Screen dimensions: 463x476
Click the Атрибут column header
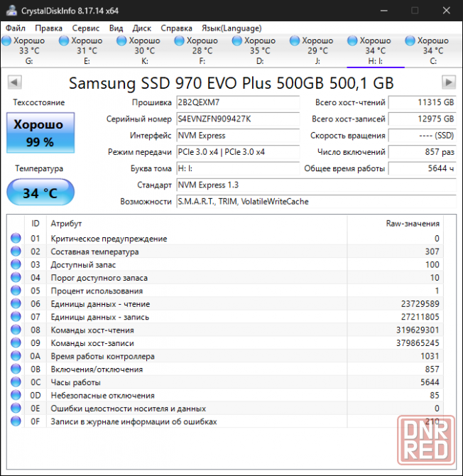pos(197,223)
